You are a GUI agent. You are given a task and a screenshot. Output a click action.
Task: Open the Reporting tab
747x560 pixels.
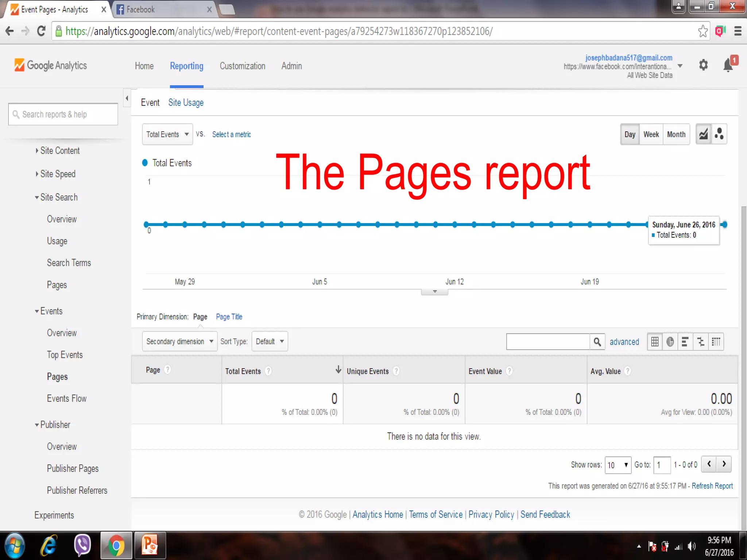(x=186, y=66)
